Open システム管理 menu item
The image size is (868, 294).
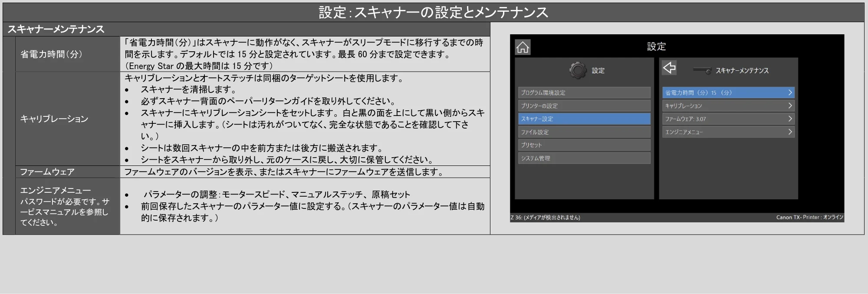pyautogui.click(x=584, y=158)
